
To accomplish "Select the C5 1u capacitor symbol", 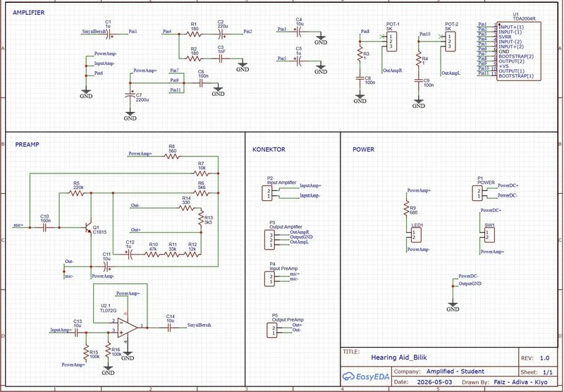I will pyautogui.click(x=298, y=61).
